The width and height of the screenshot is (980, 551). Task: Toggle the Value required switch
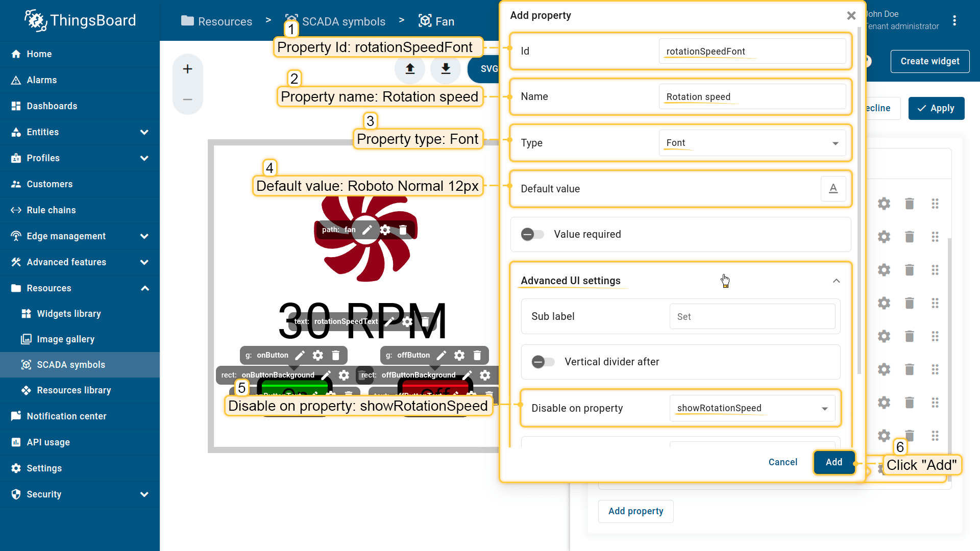[x=532, y=234]
